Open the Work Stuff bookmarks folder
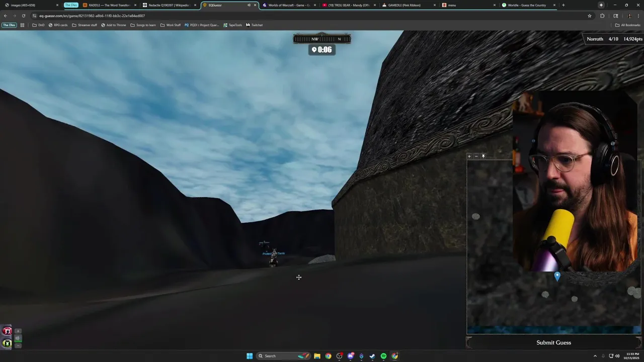This screenshot has height=362, width=644. pyautogui.click(x=170, y=25)
